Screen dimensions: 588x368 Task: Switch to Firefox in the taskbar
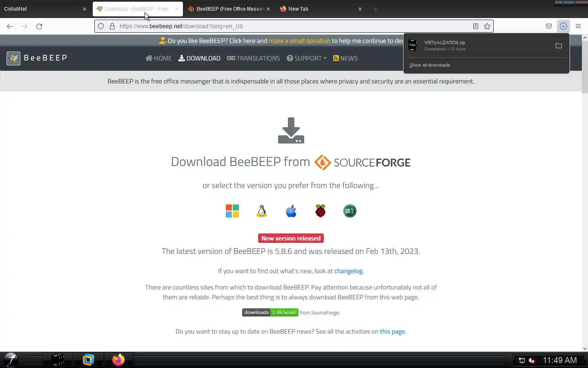pyautogui.click(x=118, y=360)
